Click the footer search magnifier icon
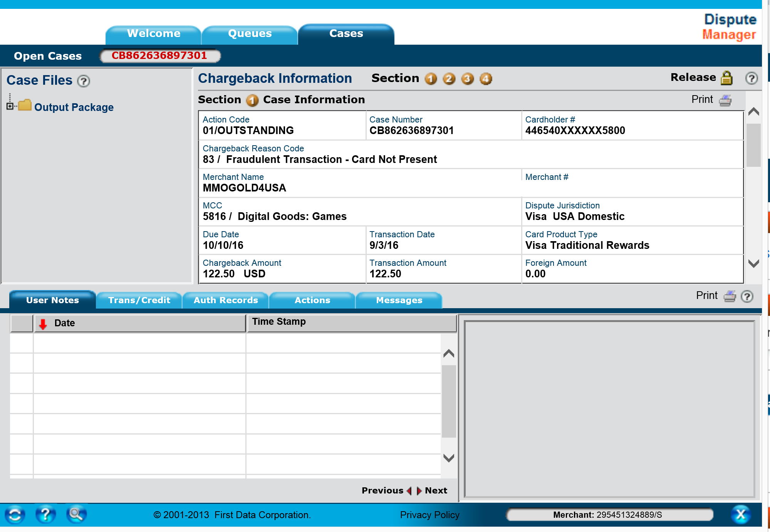Viewport: 770px width, 532px height. 76,514
